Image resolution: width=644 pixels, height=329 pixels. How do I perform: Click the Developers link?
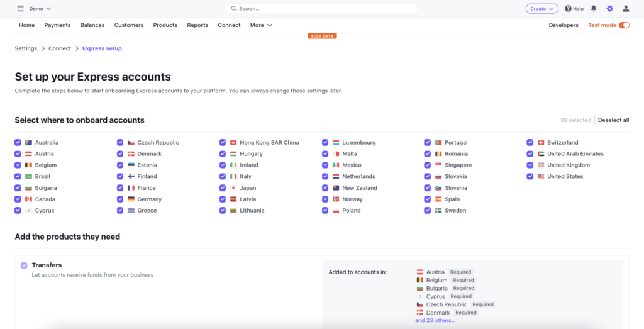coord(563,25)
